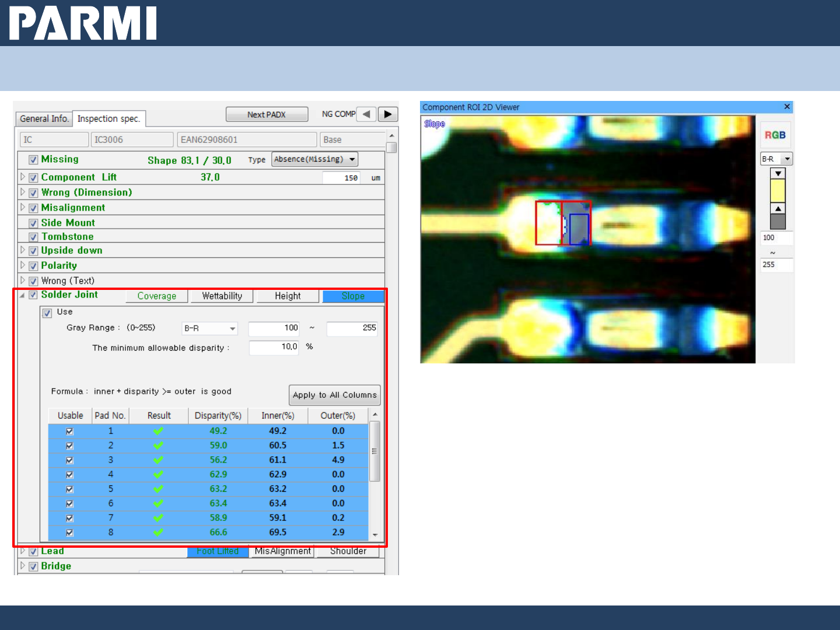Click the up arrow below the yellow swatch
This screenshot has width=840, height=630.
[x=778, y=208]
